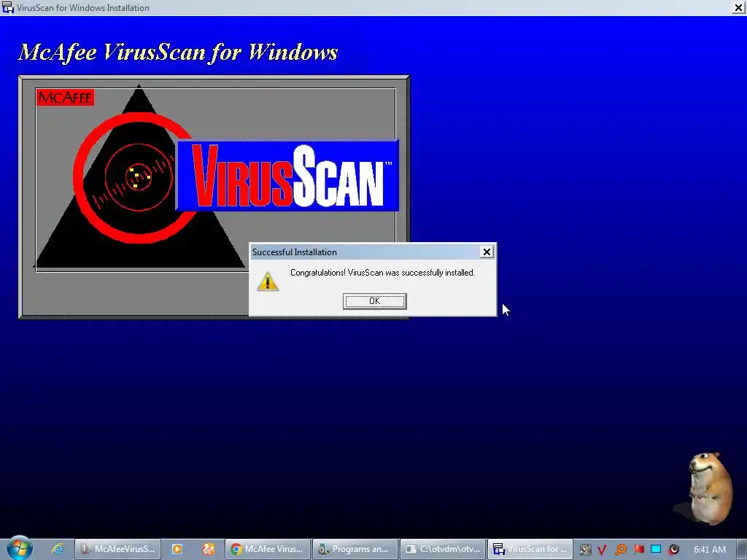Image resolution: width=747 pixels, height=560 pixels.
Task: Click the warning icon in the dialog
Action: point(268,281)
